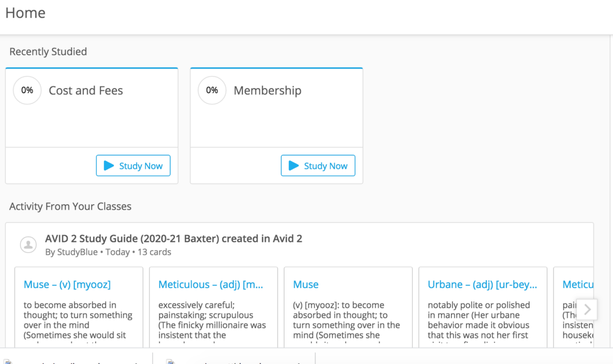Screen dimensions: 613x364
Task: Open AVID 2 Study Guide activity title
Action: [x=174, y=239]
